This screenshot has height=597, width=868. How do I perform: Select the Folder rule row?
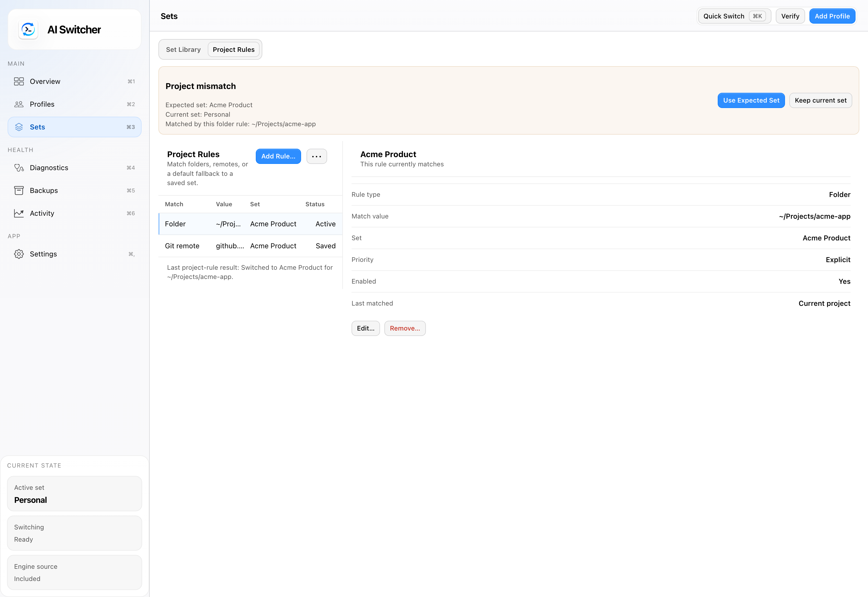250,224
